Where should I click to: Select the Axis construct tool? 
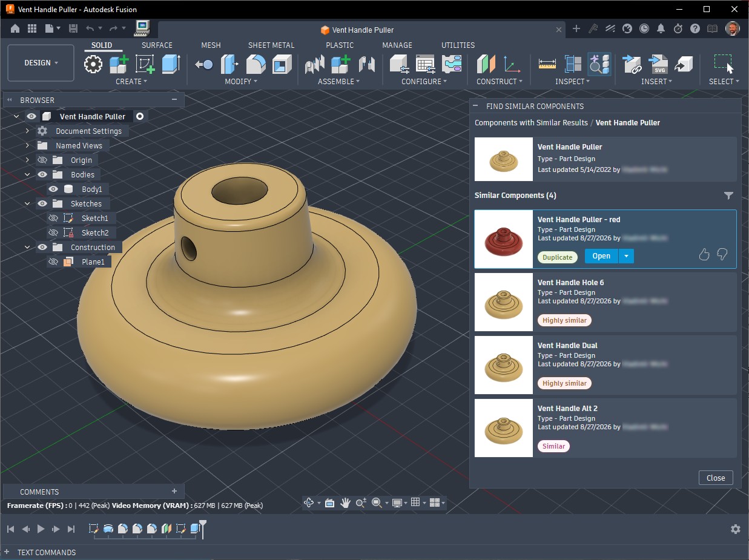(512, 64)
